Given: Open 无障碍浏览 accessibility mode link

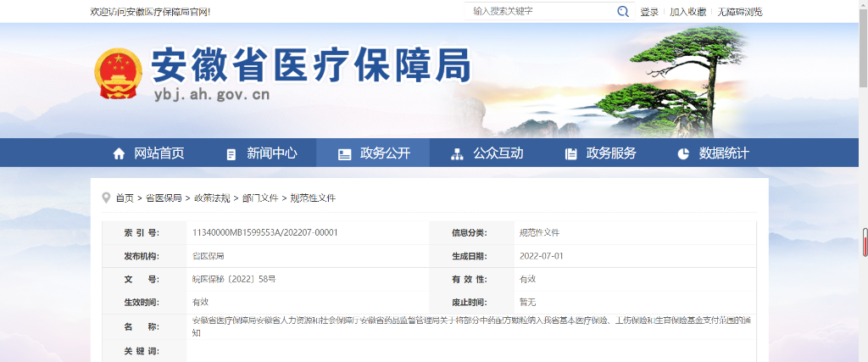Looking at the screenshot, I should tap(740, 12).
